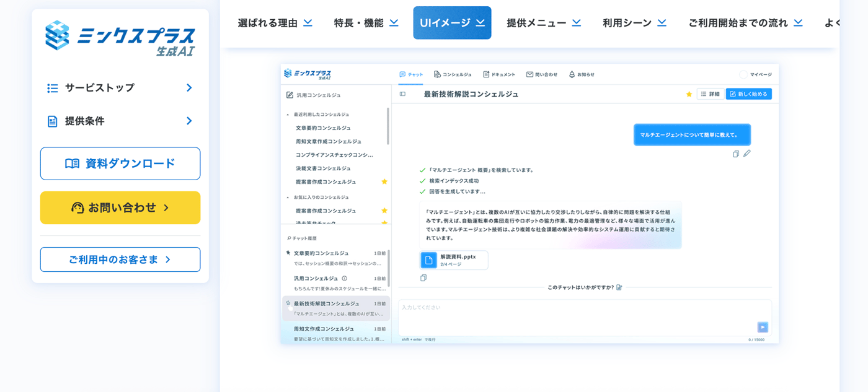
Task: Expand the 特長・機能 nav menu
Action: [366, 23]
